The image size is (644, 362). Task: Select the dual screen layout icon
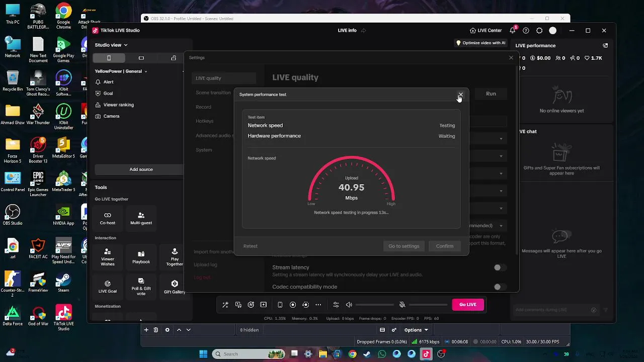174,58
